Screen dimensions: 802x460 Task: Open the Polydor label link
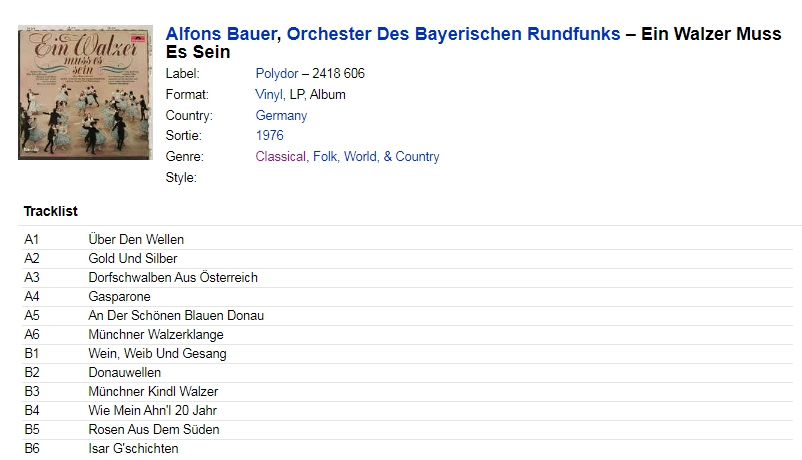[277, 74]
